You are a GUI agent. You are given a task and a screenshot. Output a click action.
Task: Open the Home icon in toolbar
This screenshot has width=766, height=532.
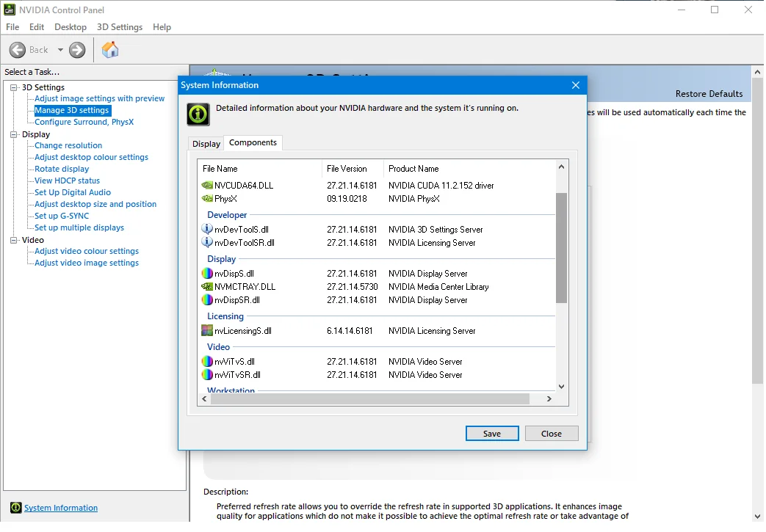click(110, 50)
